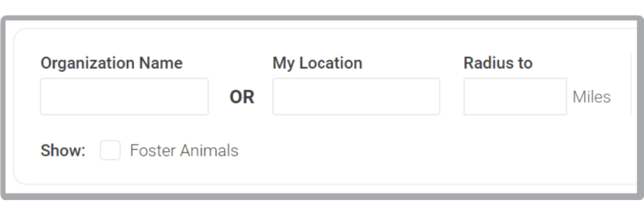Activate the text box under My Location

[356, 97]
